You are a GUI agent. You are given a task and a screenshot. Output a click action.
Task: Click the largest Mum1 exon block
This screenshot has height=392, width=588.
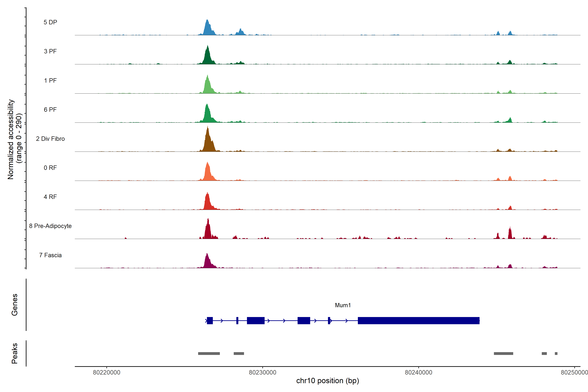click(x=418, y=320)
